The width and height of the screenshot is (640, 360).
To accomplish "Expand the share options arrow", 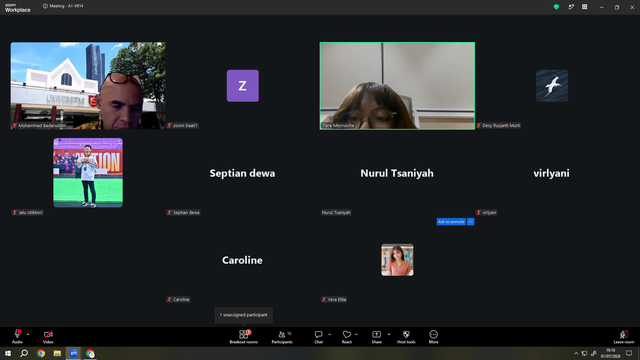I will 389,334.
